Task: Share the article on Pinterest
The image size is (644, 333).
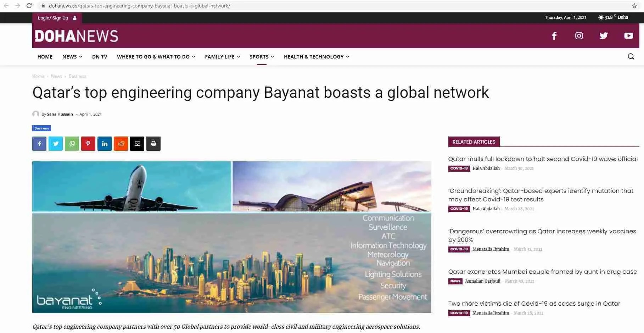Action: (88, 143)
